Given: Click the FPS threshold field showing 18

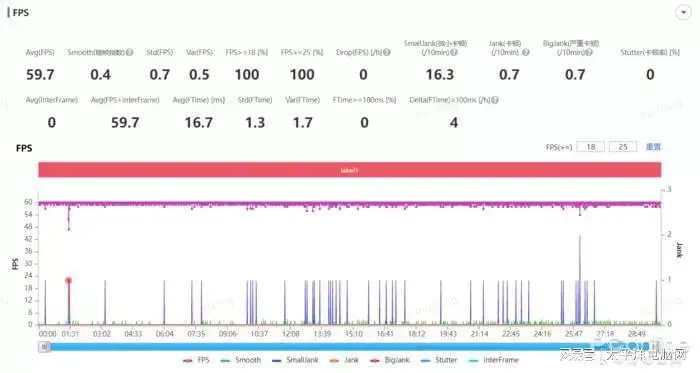Looking at the screenshot, I should coord(591,147).
